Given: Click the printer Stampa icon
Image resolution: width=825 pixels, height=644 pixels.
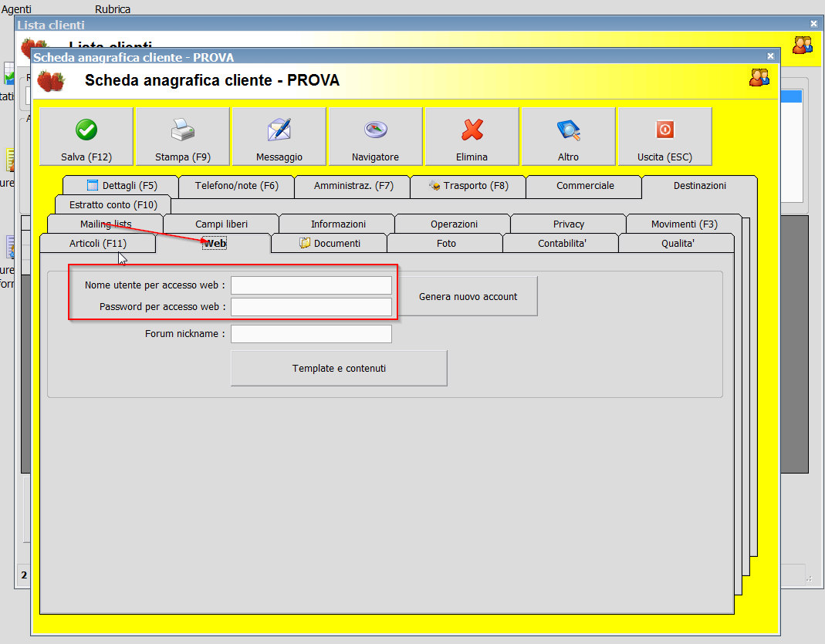Looking at the screenshot, I should 183,130.
